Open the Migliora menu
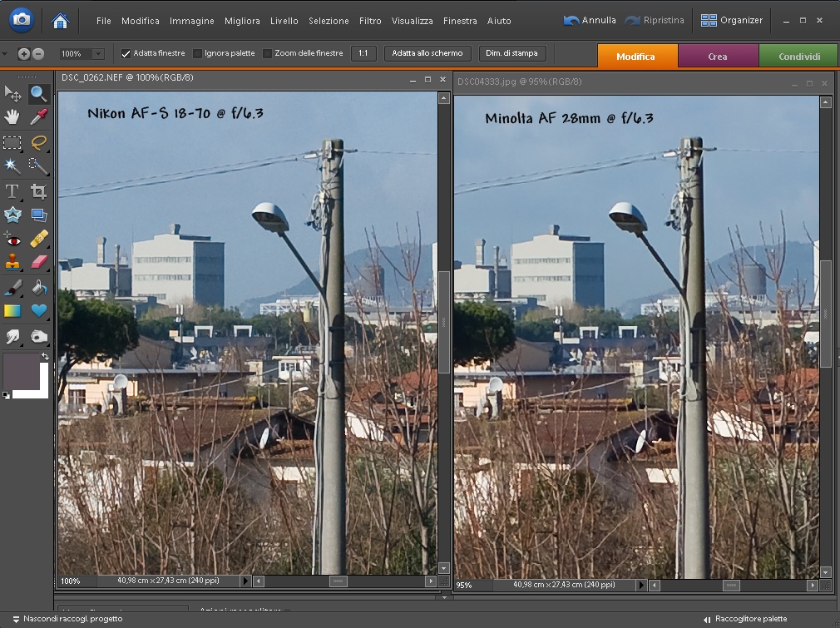This screenshot has height=628, width=840. point(242,21)
